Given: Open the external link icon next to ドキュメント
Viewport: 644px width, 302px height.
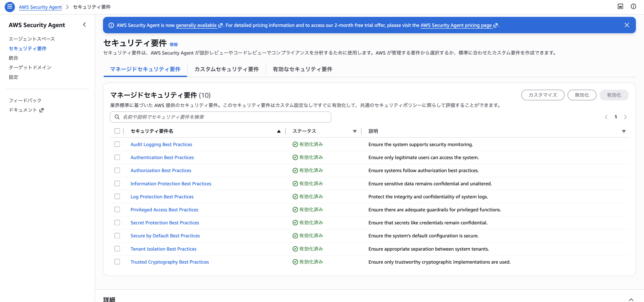Looking at the screenshot, I should [x=42, y=110].
